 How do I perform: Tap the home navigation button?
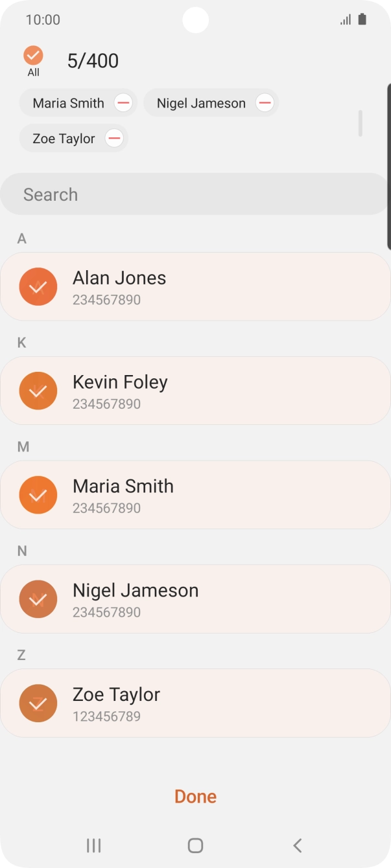coord(195,845)
